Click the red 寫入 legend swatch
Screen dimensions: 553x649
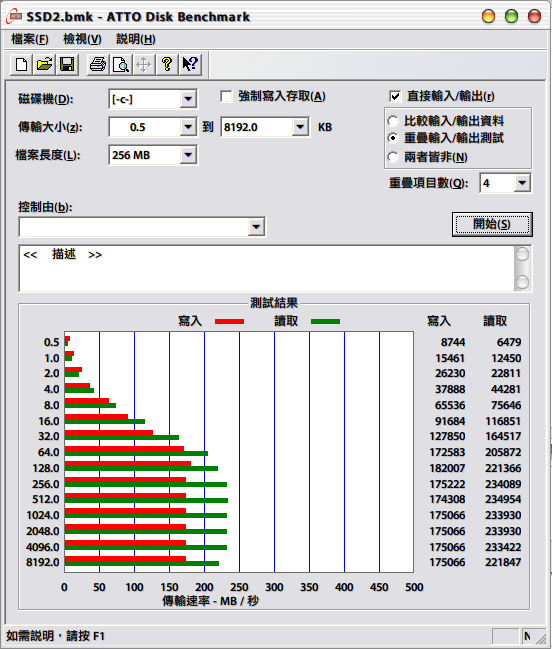(229, 322)
